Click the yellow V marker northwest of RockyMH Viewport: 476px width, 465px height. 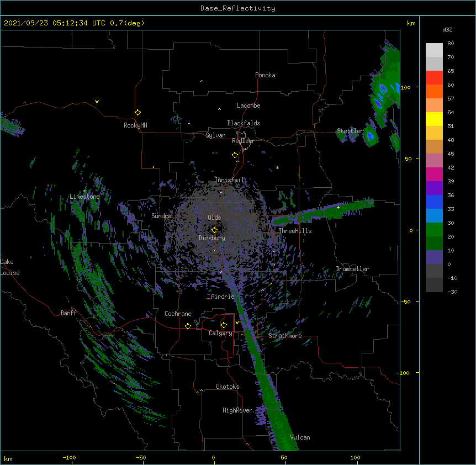pos(97,102)
